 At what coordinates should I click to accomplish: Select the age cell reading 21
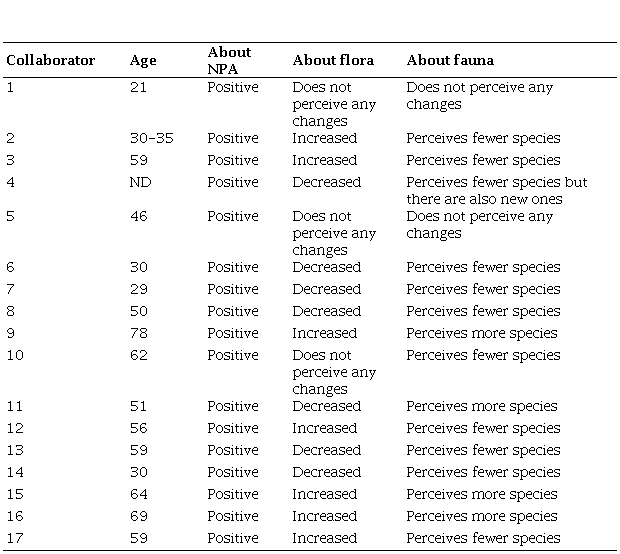coord(138,87)
